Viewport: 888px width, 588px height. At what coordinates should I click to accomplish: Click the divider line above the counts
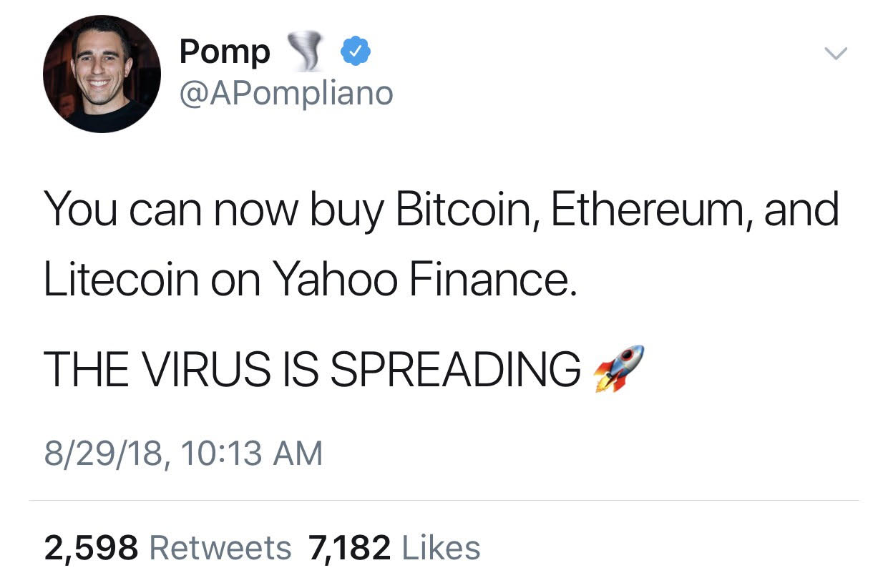(444, 500)
